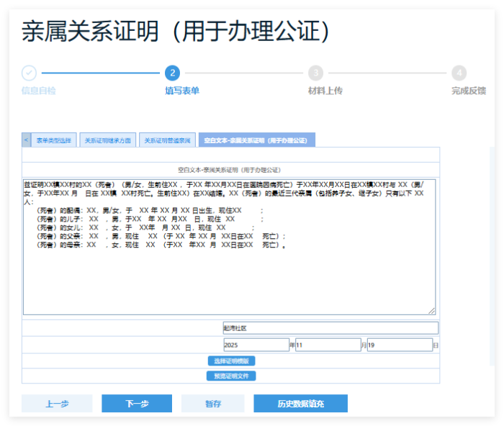Fill from history with 历史数据填充 button
Screen dimensions: 504x426
tap(300, 404)
